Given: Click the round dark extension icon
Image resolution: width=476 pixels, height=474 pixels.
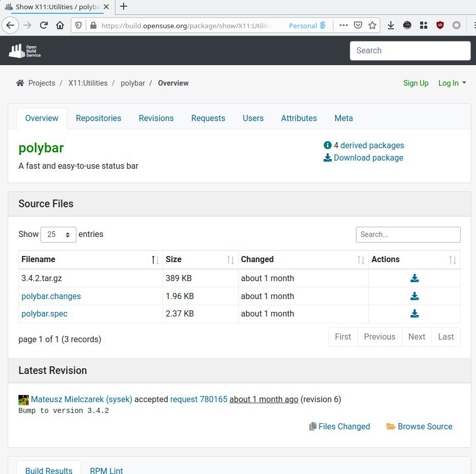Looking at the screenshot, I should click(407, 26).
